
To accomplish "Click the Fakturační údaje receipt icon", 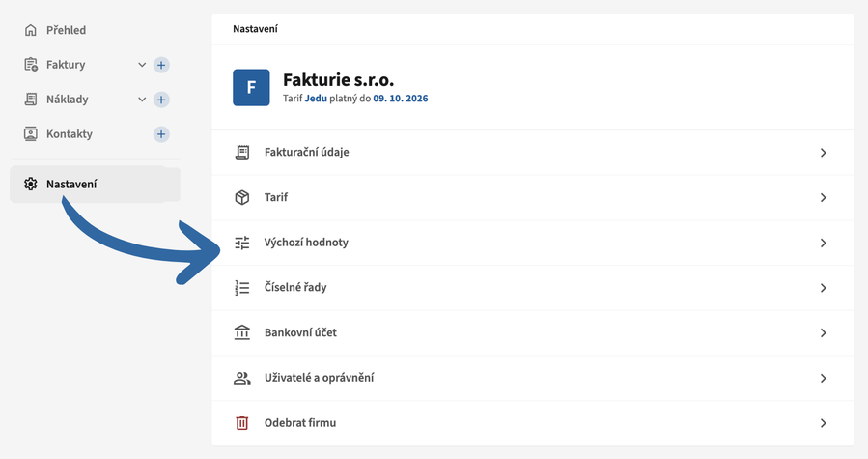I will (242, 153).
